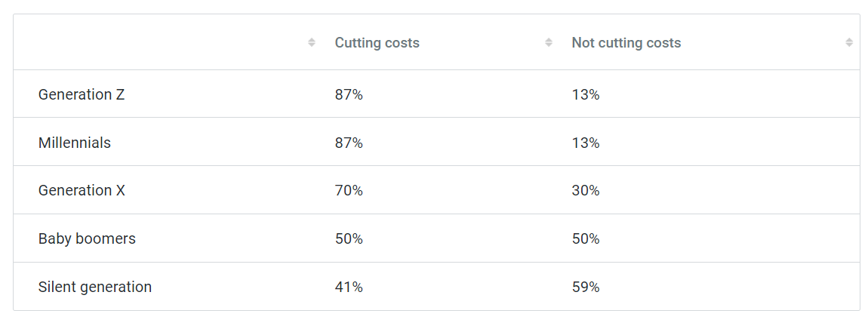Click the 59% Silent generation value
This screenshot has width=868, height=329.
[x=585, y=287]
